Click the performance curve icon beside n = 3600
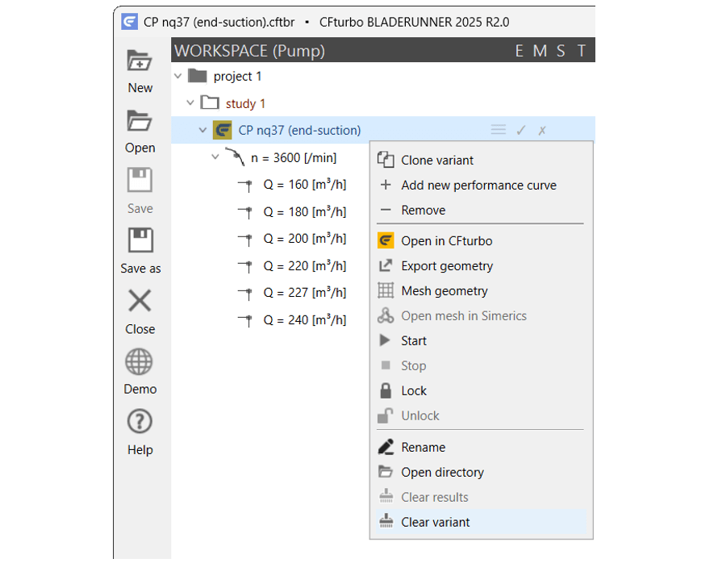718x588 pixels. (x=235, y=156)
